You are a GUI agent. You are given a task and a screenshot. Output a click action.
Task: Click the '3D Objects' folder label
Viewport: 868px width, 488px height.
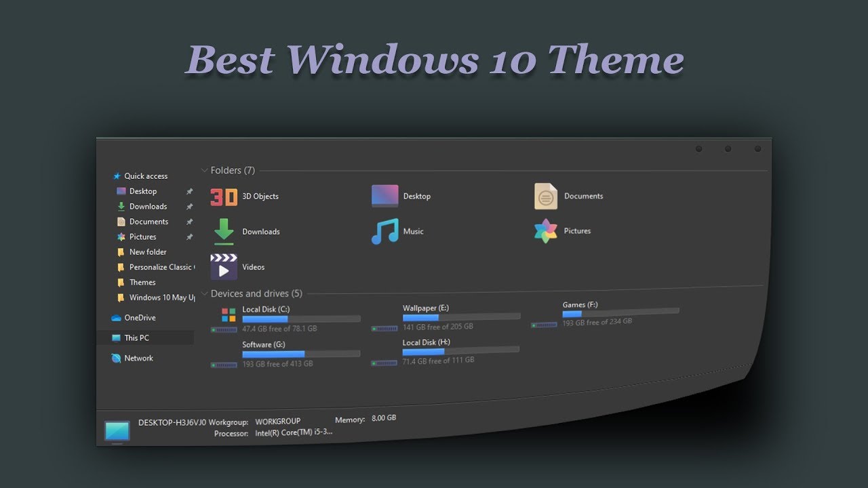(260, 197)
